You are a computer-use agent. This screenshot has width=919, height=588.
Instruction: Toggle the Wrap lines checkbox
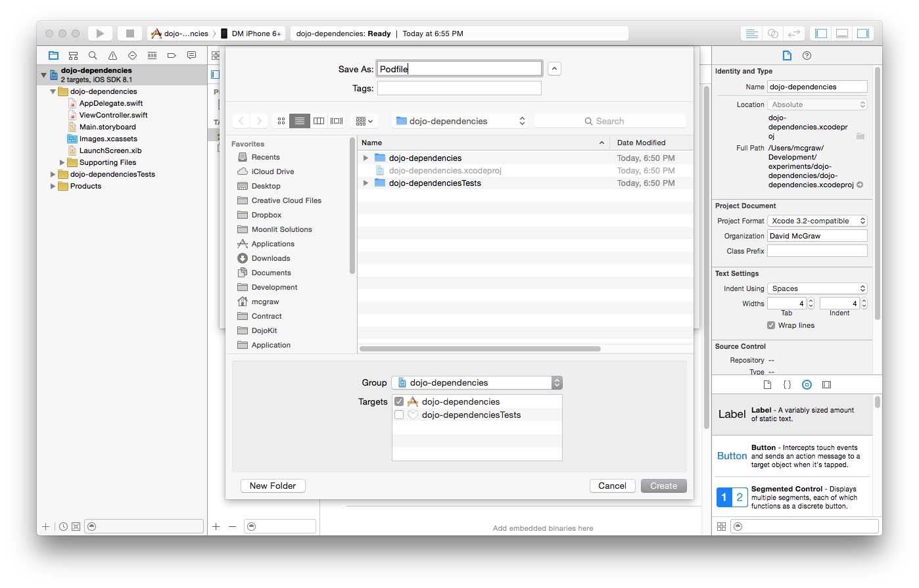pyautogui.click(x=771, y=325)
